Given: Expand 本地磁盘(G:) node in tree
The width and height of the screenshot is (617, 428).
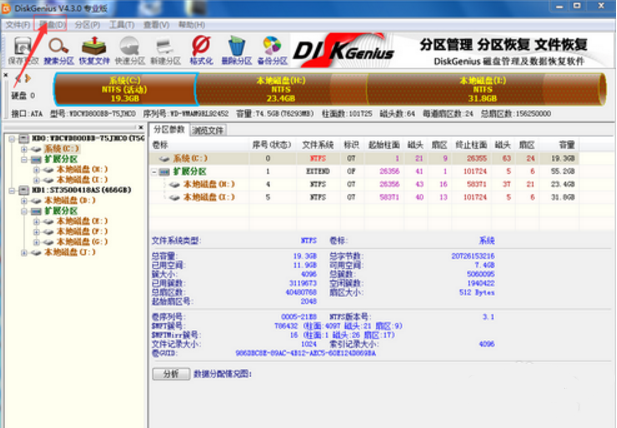Looking at the screenshot, I should [37, 242].
